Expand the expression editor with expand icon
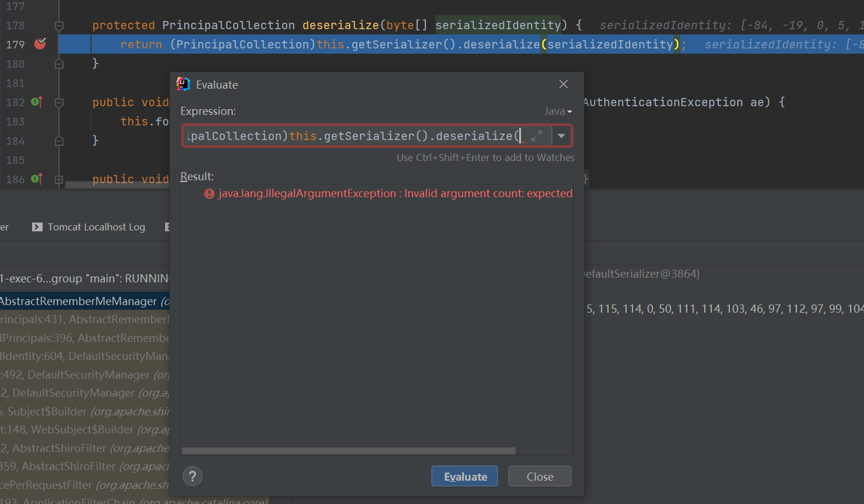Screen dimensions: 864x504 point(537,136)
